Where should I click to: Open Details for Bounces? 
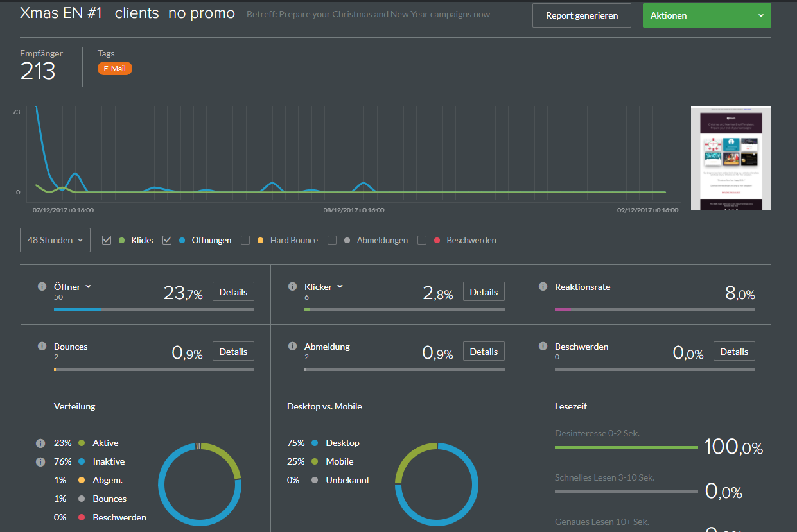(x=233, y=352)
